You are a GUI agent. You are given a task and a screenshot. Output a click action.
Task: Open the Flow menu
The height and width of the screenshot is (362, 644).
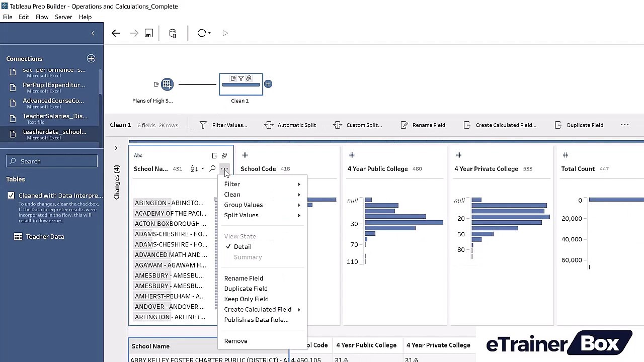coord(42,17)
